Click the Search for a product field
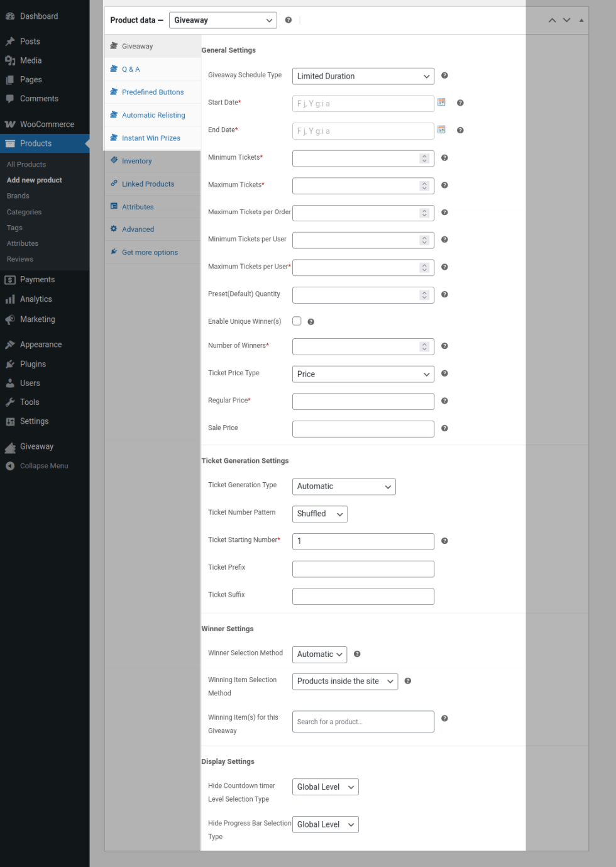Screen dimensions: 616x867 pyautogui.click(x=363, y=722)
